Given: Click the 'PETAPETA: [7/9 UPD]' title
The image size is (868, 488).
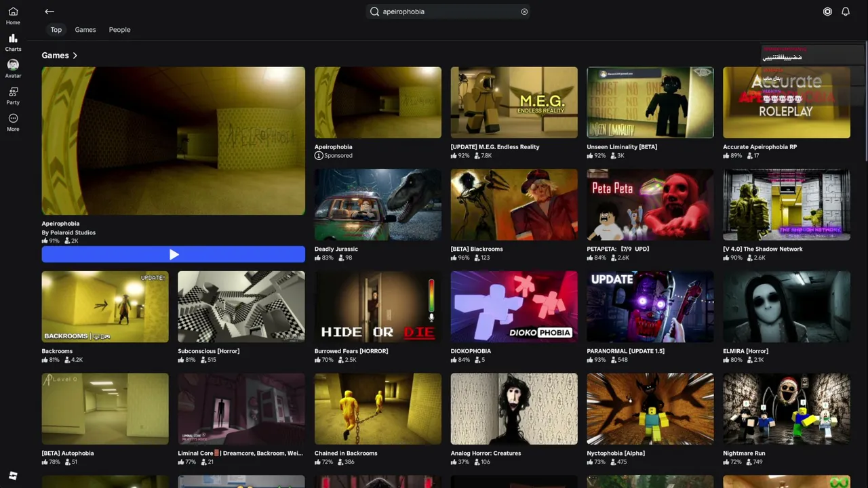Looking at the screenshot, I should (x=618, y=249).
